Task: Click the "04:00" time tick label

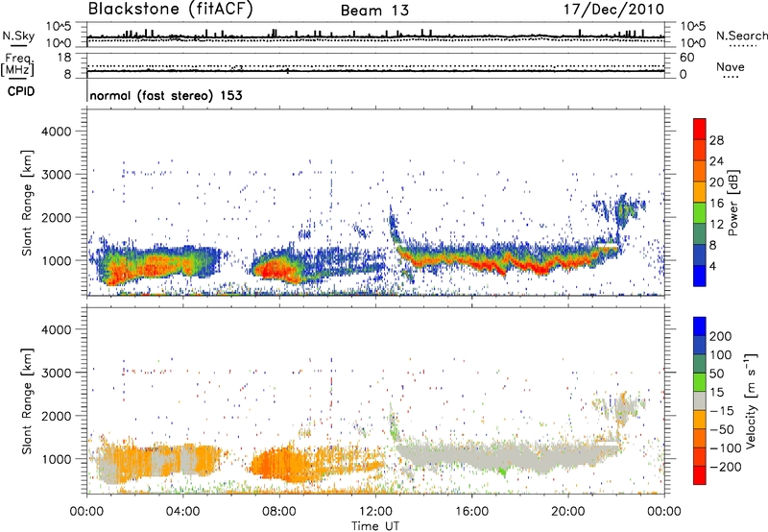Action: (x=182, y=512)
